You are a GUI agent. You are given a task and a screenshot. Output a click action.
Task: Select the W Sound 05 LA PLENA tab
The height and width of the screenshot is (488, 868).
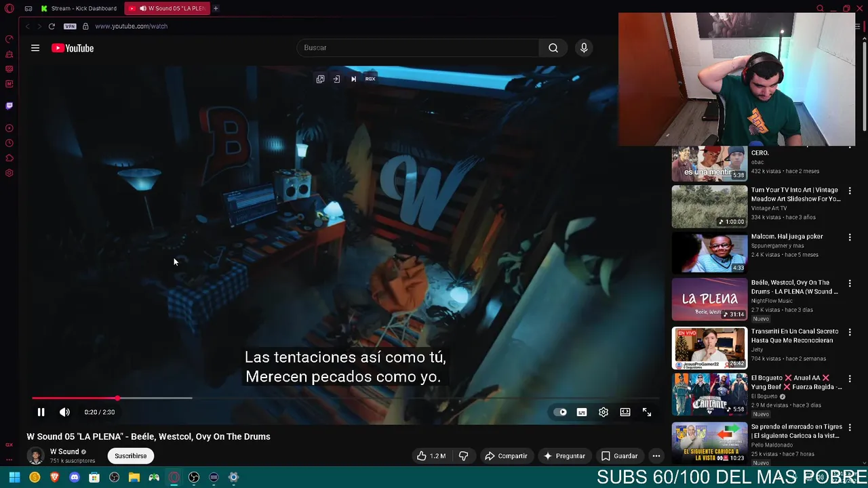click(167, 8)
